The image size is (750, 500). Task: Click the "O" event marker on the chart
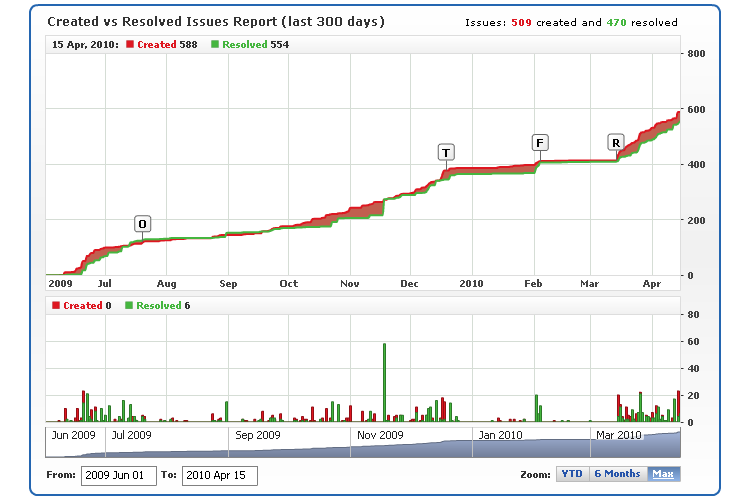click(x=143, y=223)
